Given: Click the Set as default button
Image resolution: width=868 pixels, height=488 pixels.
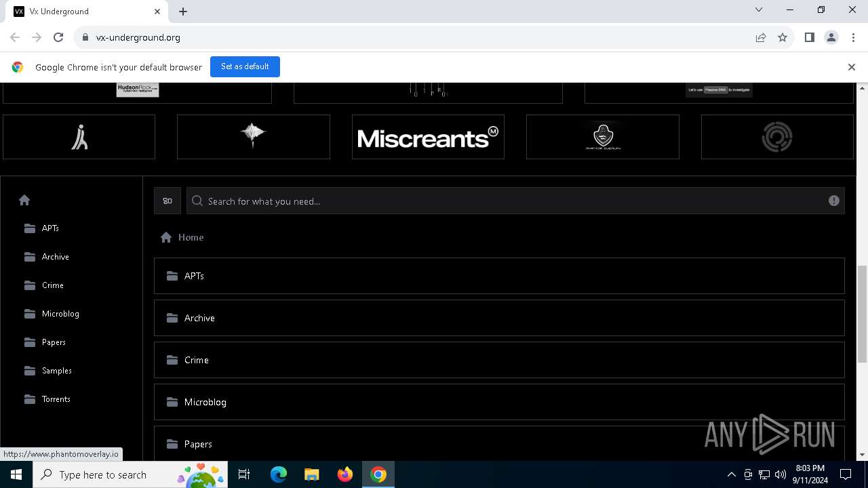Looking at the screenshot, I should (x=245, y=66).
